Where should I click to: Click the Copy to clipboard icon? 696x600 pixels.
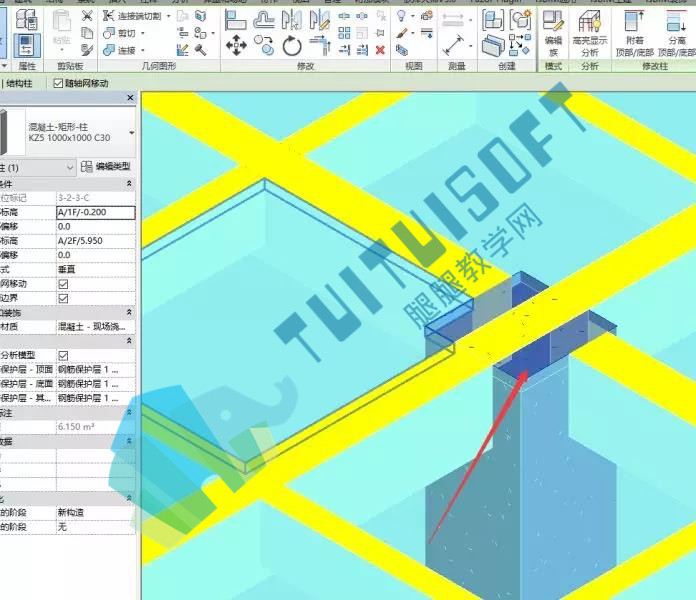(87, 33)
